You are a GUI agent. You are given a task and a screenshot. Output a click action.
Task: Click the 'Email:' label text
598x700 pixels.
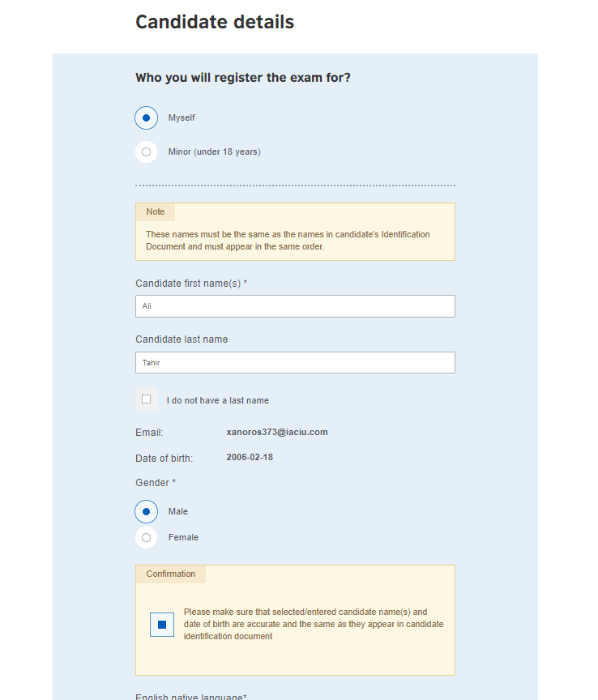tap(149, 433)
